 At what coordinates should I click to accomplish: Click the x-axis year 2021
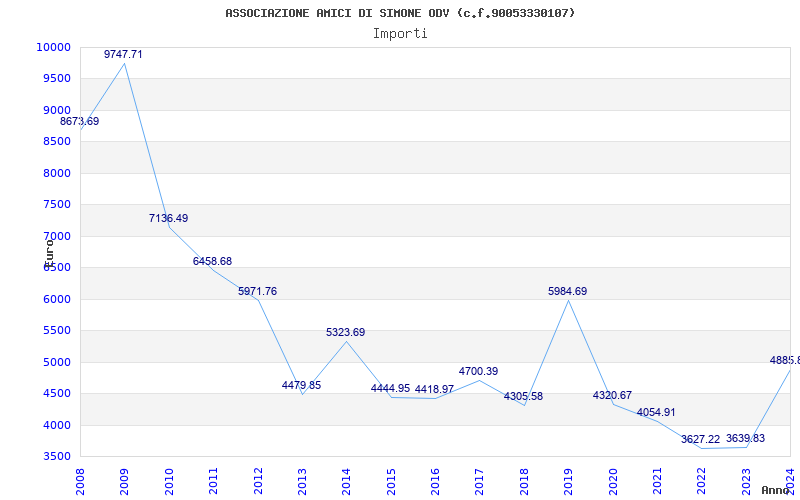pos(657,481)
